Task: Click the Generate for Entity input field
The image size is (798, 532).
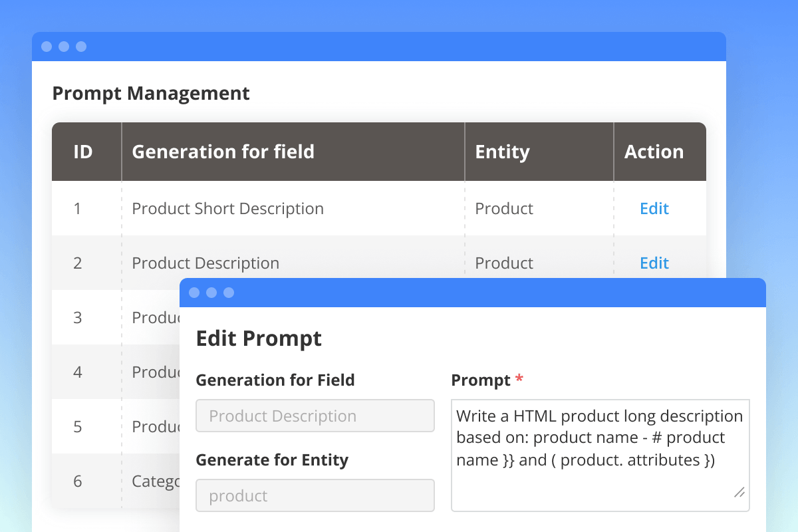Action: point(315,496)
